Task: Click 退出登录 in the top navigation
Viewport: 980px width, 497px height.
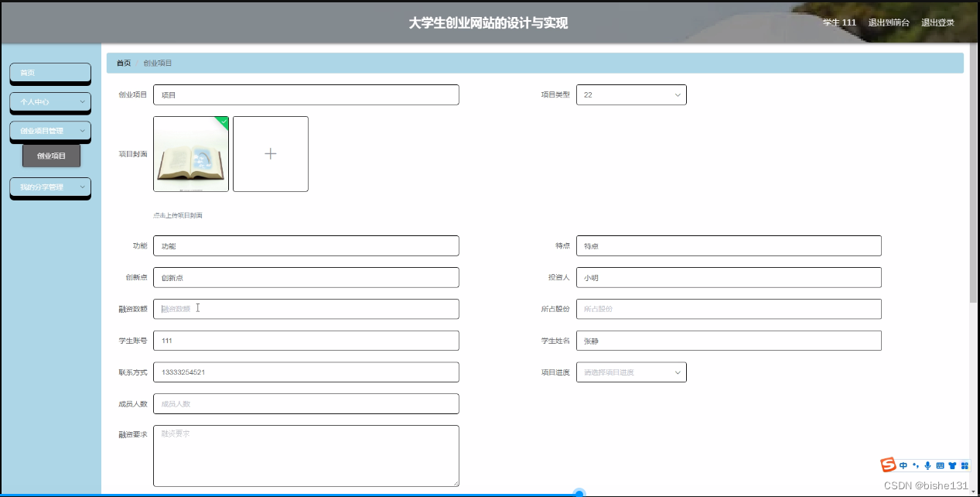Action: coord(937,22)
